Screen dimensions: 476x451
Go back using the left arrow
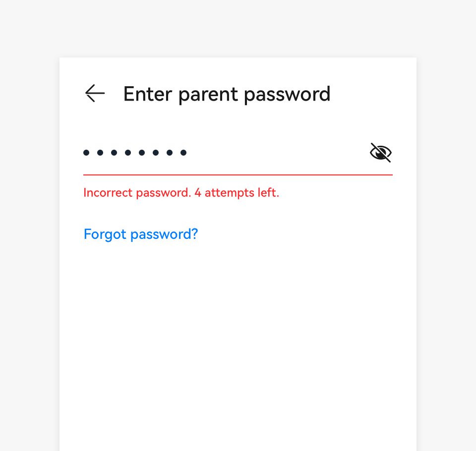pyautogui.click(x=95, y=93)
